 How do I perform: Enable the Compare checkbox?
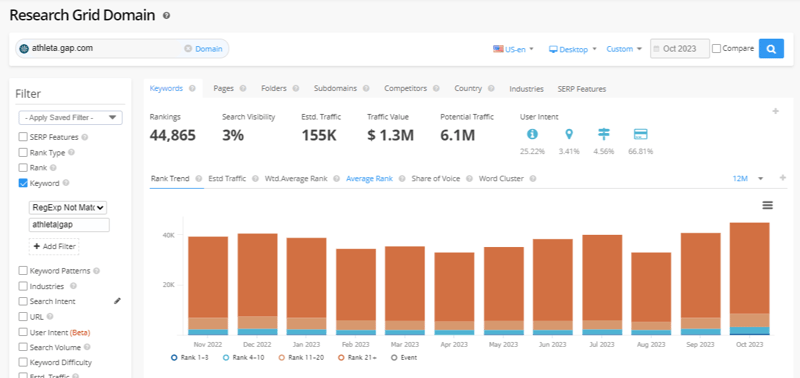[716, 48]
